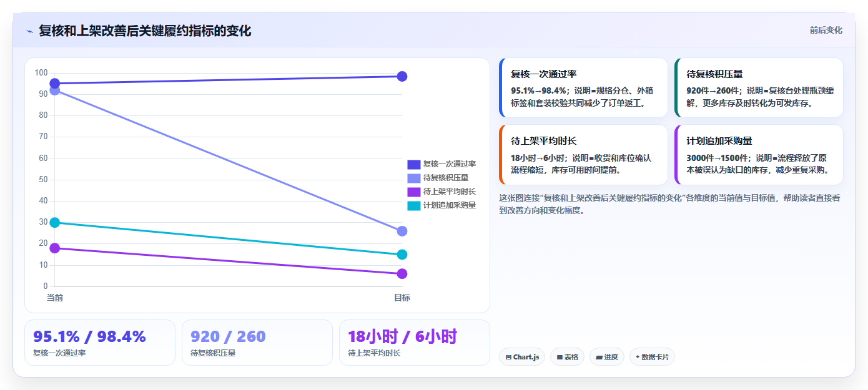This screenshot has width=868, height=390.
Task: Click 待上架平均时长 legend label
Action: tap(450, 192)
